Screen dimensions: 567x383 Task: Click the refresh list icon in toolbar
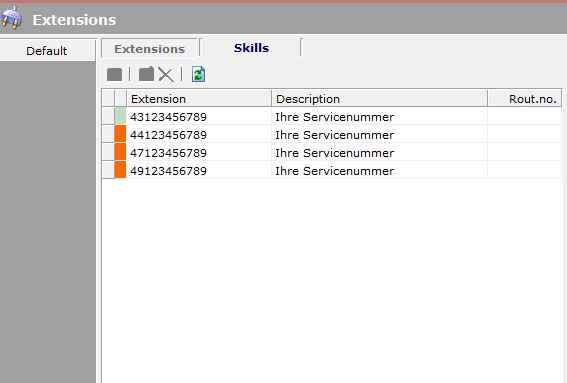(x=198, y=75)
